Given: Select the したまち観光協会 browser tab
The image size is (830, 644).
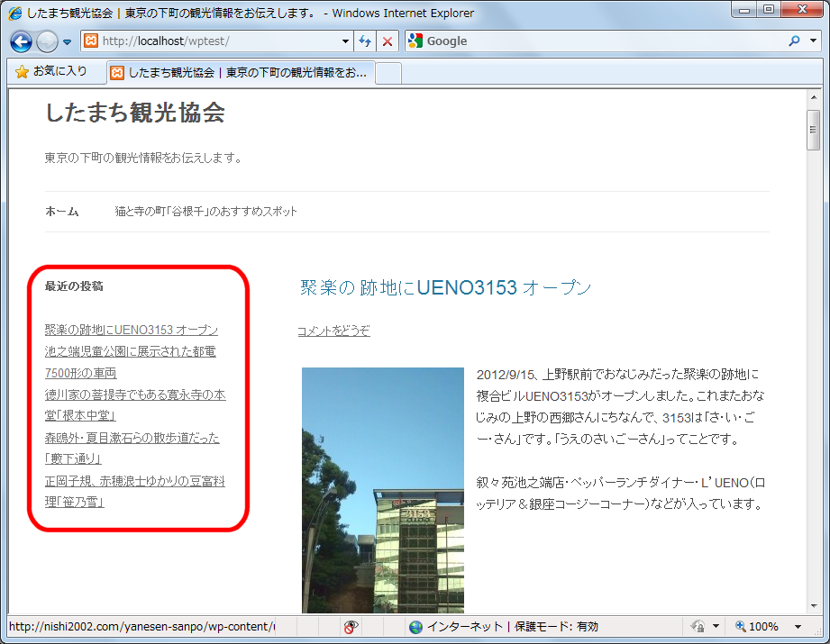Looking at the screenshot, I should click(x=241, y=72).
